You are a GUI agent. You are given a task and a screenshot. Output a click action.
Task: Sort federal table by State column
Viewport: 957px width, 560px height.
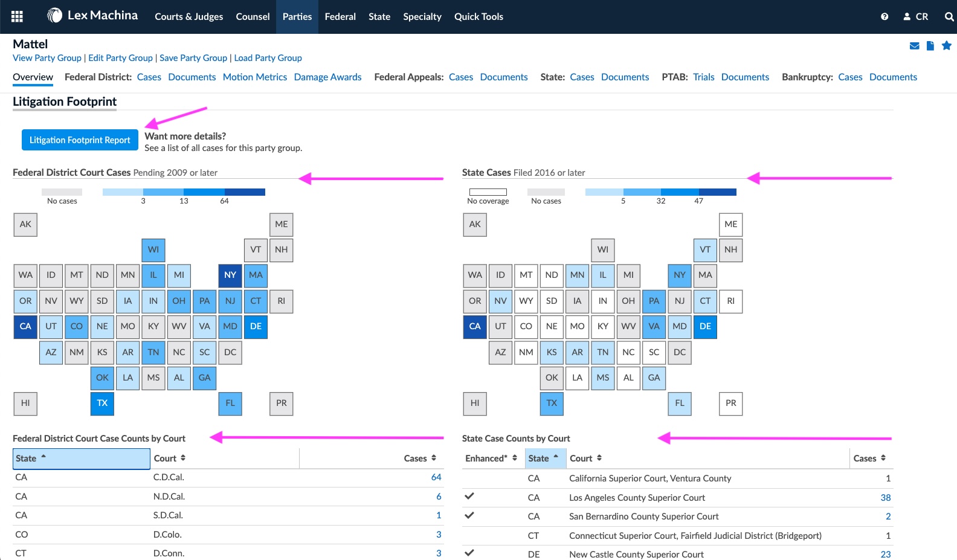(81, 459)
